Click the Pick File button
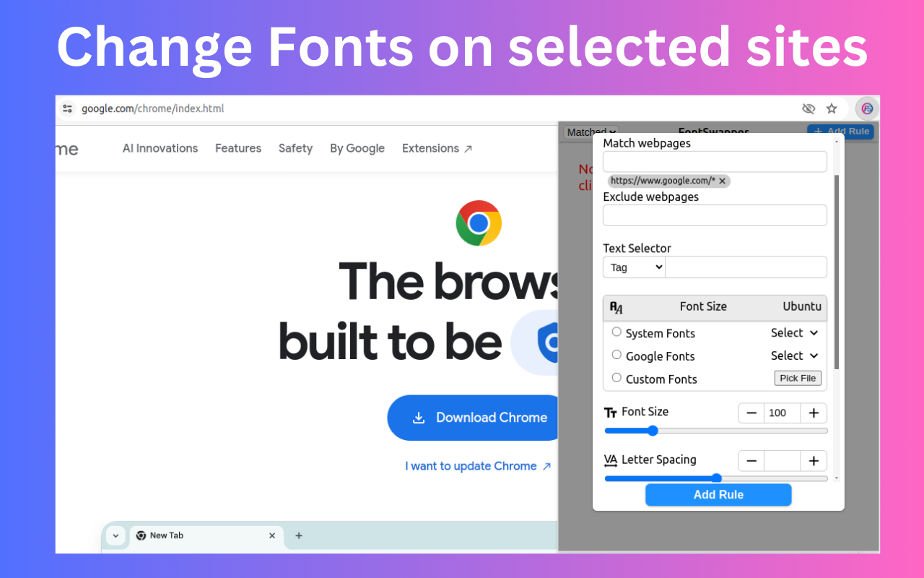This screenshot has height=578, width=924. (798, 378)
